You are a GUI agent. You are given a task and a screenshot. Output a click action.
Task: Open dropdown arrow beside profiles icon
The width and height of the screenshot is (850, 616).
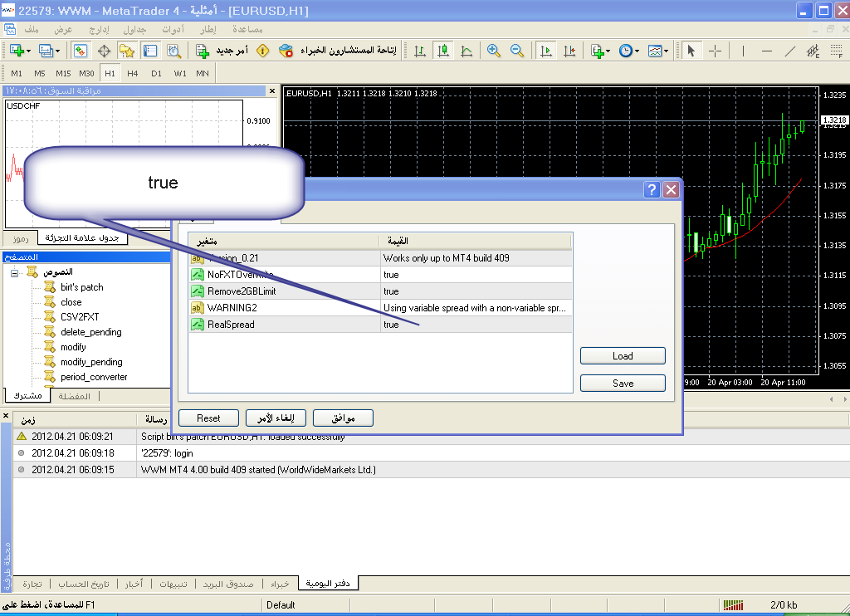pos(57,51)
